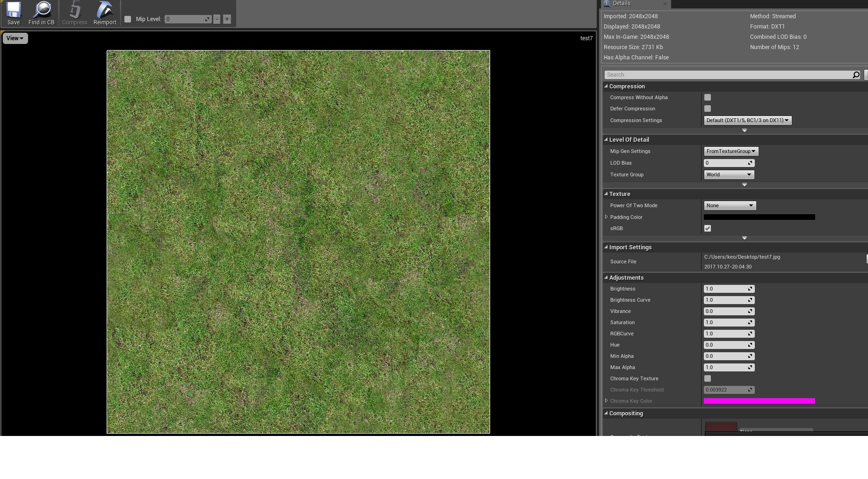The height and width of the screenshot is (479, 868).
Task: Uncheck the sRGB checkbox
Action: (708, 228)
